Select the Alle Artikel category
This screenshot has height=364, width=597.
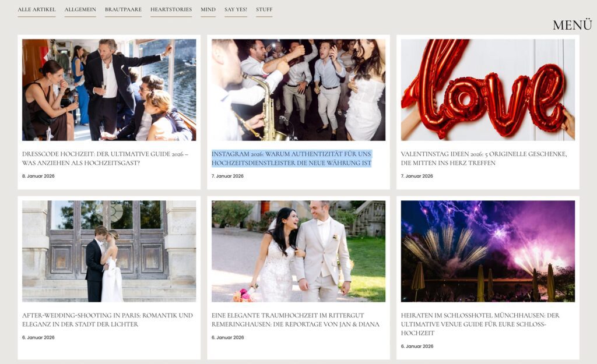coord(36,9)
